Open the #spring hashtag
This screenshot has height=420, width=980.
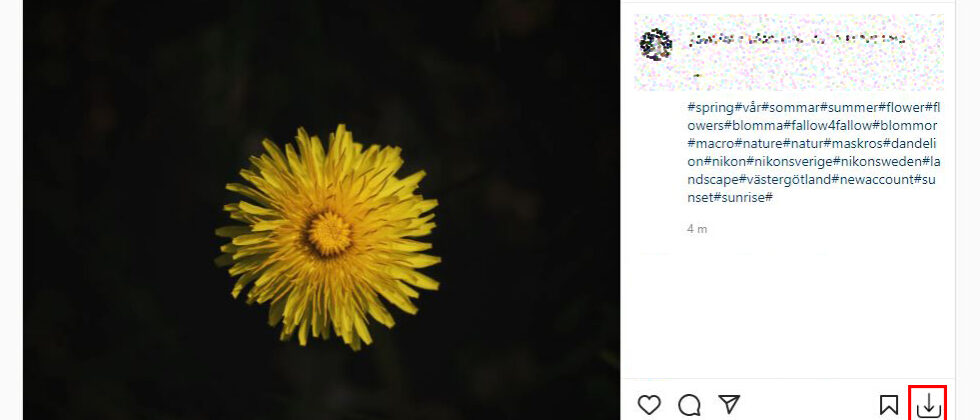point(710,107)
